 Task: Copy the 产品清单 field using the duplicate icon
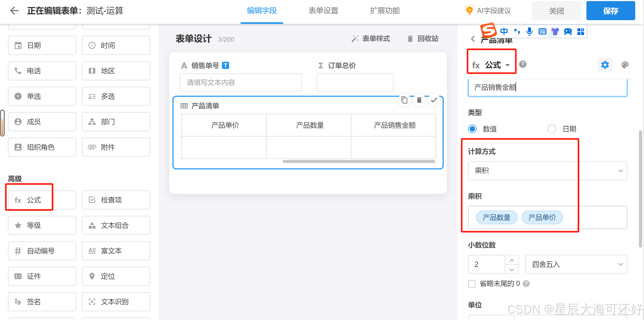(x=404, y=100)
